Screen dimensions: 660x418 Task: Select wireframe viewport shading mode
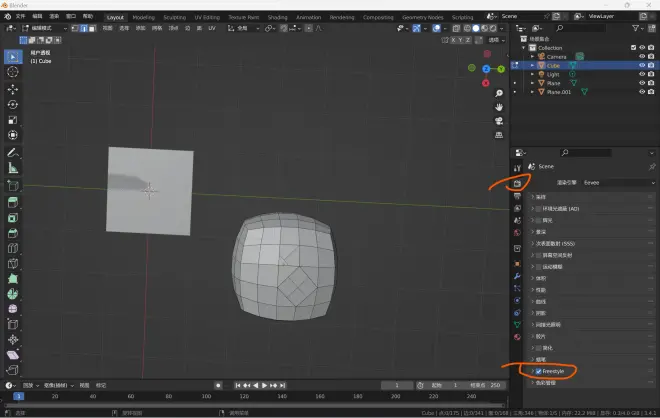tap(467, 28)
